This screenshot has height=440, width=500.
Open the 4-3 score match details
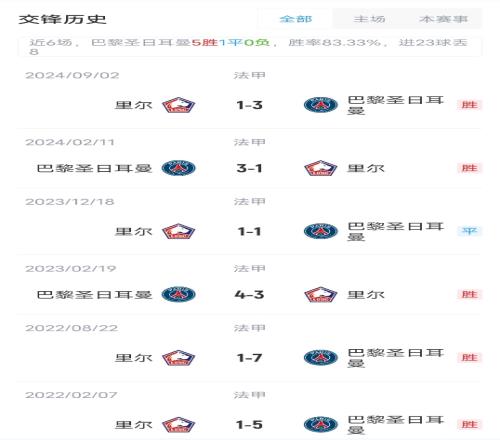pos(249,295)
